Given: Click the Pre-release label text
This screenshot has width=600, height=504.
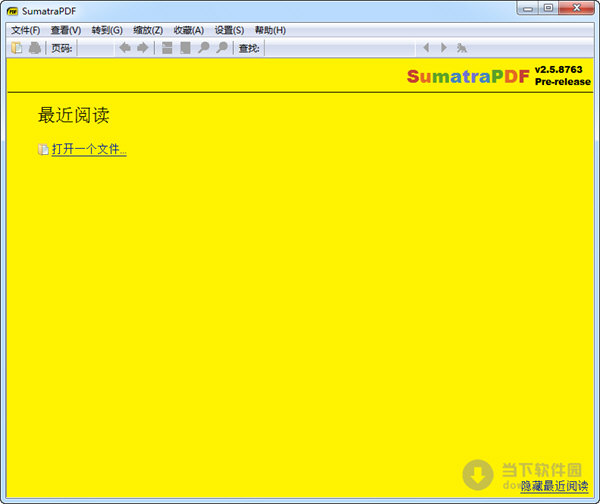Looking at the screenshot, I should [x=562, y=82].
